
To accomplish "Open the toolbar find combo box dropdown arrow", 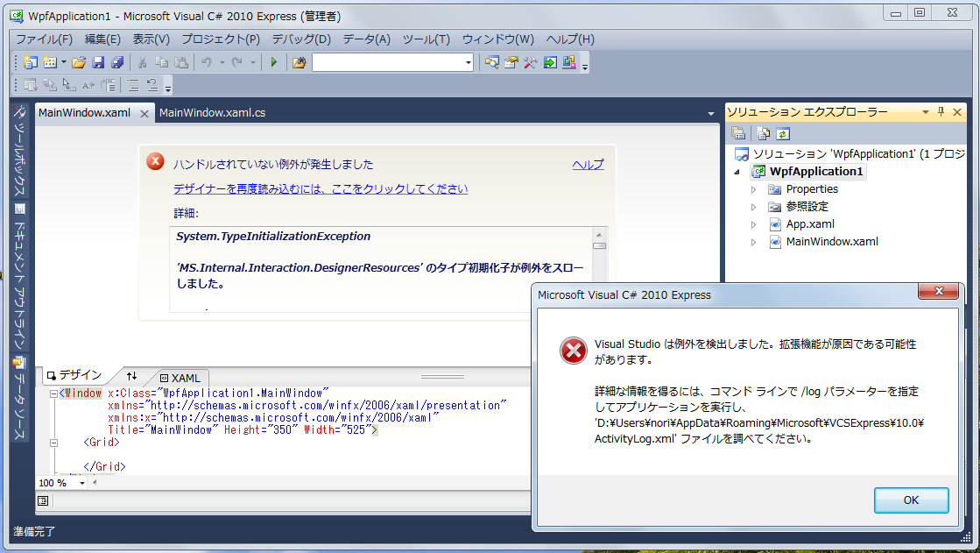I will [x=469, y=62].
